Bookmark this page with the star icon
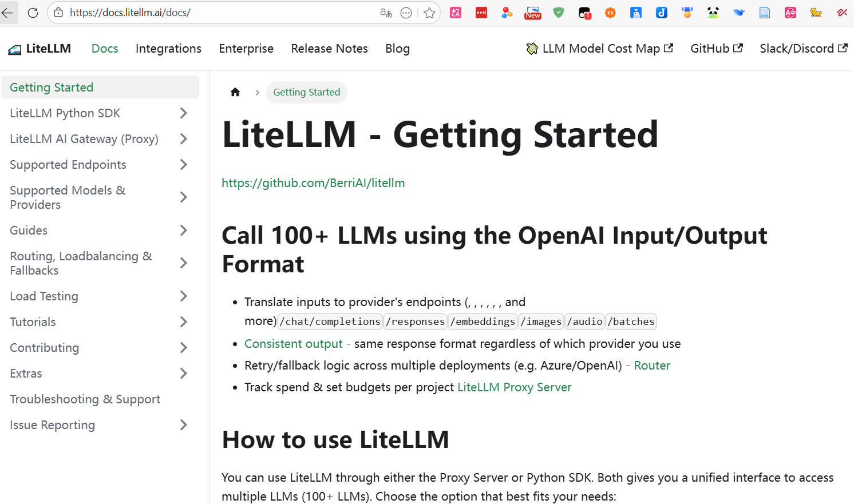The height and width of the screenshot is (504, 854). pyautogui.click(x=430, y=13)
